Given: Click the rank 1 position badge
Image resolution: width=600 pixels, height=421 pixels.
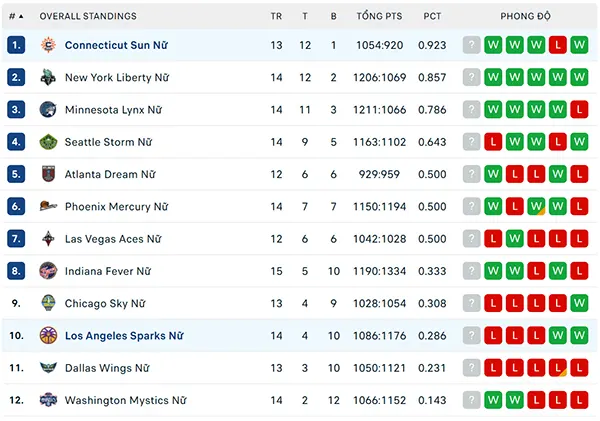Looking at the screenshot, I should click(16, 45).
